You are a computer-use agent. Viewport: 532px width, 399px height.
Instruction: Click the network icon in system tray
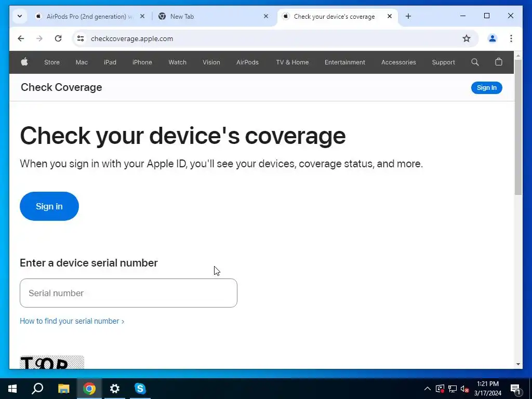(453, 389)
